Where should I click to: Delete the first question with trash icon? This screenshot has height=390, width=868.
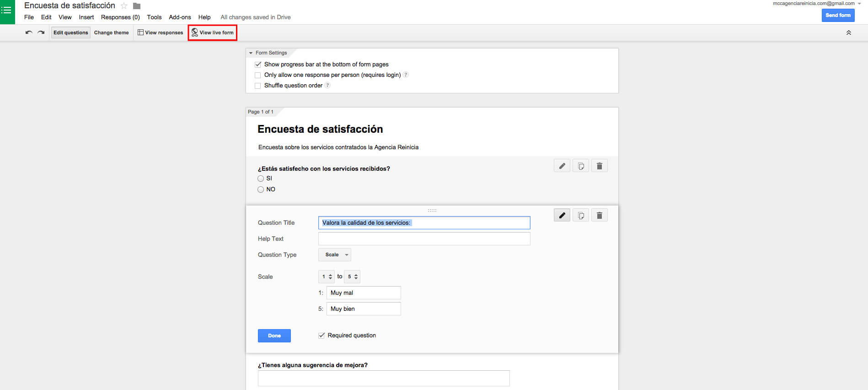tap(599, 166)
